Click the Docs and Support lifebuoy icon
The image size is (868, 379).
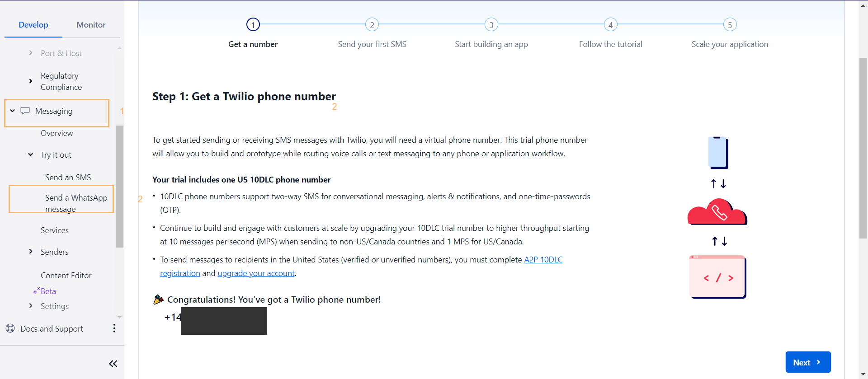click(x=10, y=328)
